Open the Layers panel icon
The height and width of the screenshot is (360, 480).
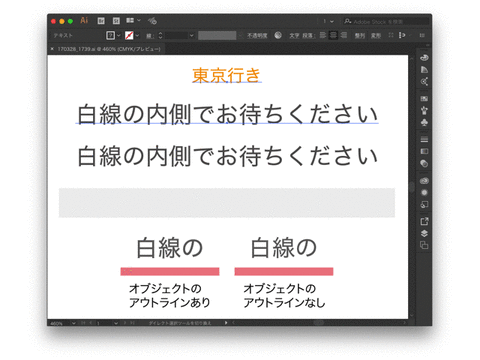424,233
